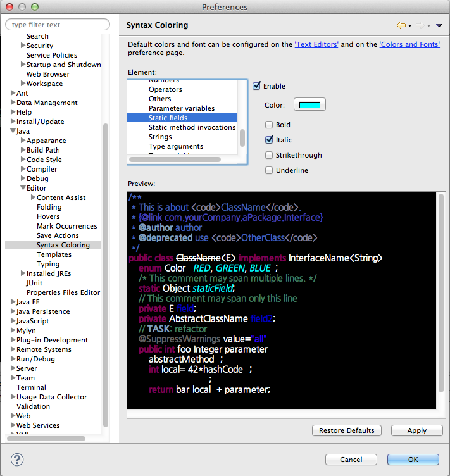Expand the Startup and Shutdown node
This screenshot has width=450, height=476.
click(23, 65)
